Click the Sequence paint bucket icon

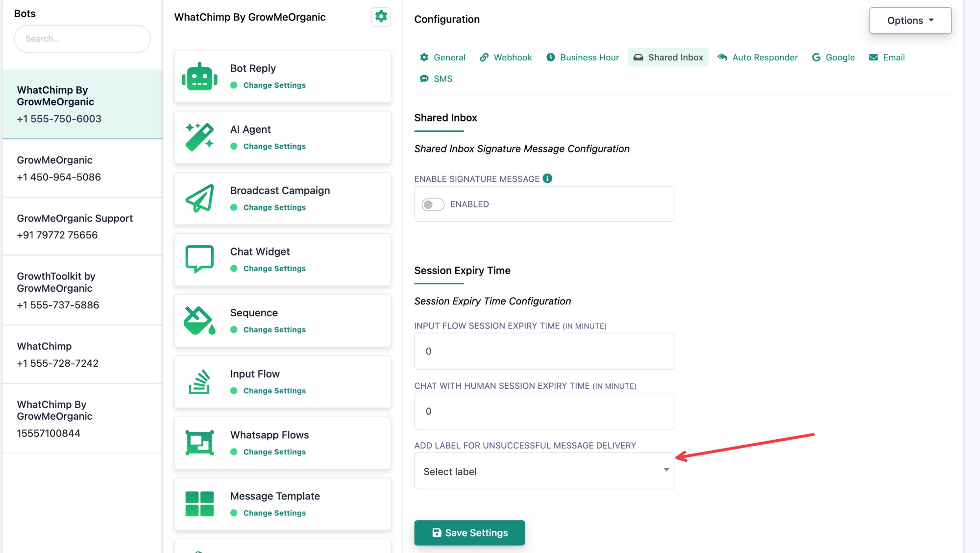[199, 321]
